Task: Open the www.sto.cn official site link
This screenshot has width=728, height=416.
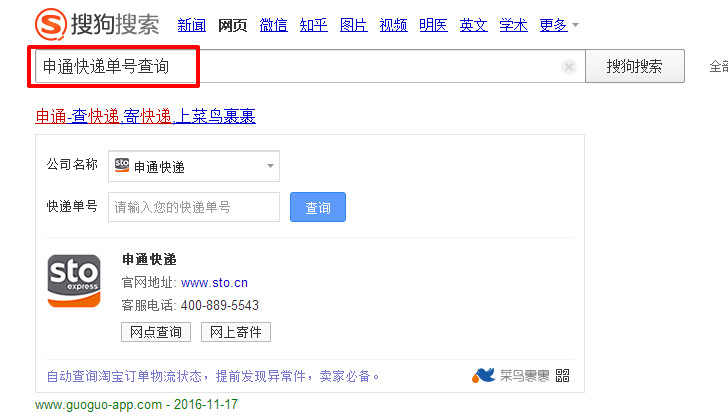Action: 214,282
